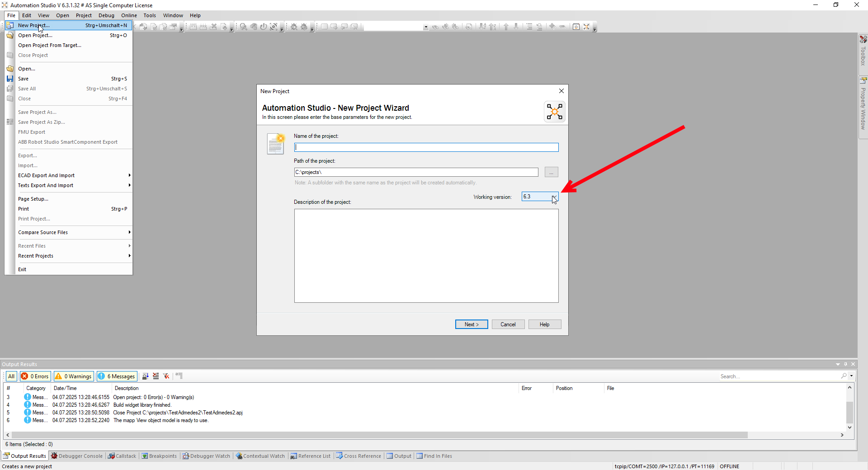Pin the Output Results panel
Viewport: 868px width, 470px height.
coord(845,364)
